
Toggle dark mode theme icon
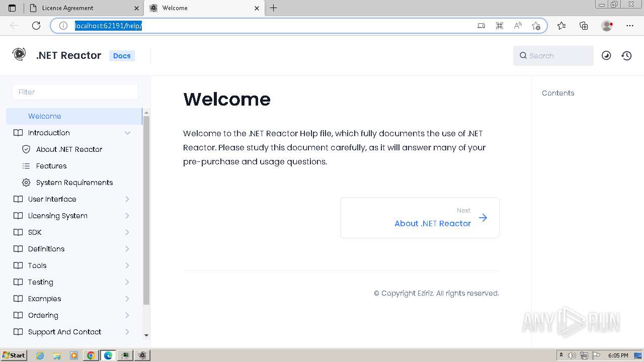pos(606,56)
